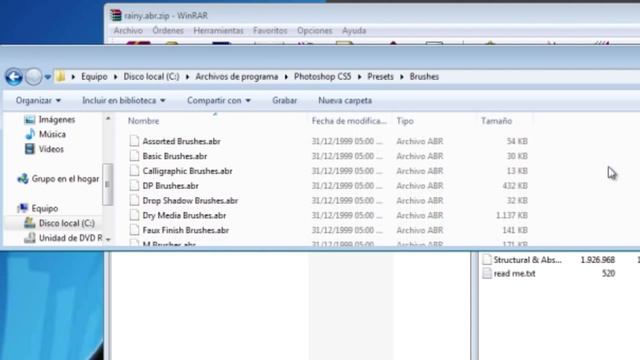The width and height of the screenshot is (640, 360).
Task: Expand arrow after Archivos de programa breadcrumb
Action: (286, 77)
